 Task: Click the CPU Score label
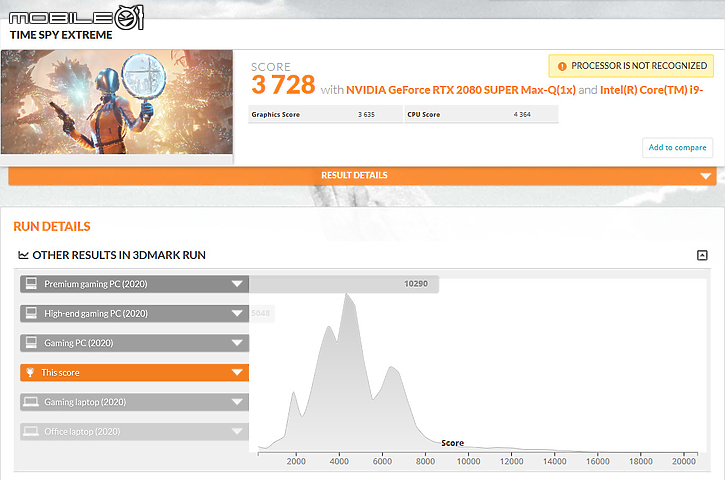(424, 115)
